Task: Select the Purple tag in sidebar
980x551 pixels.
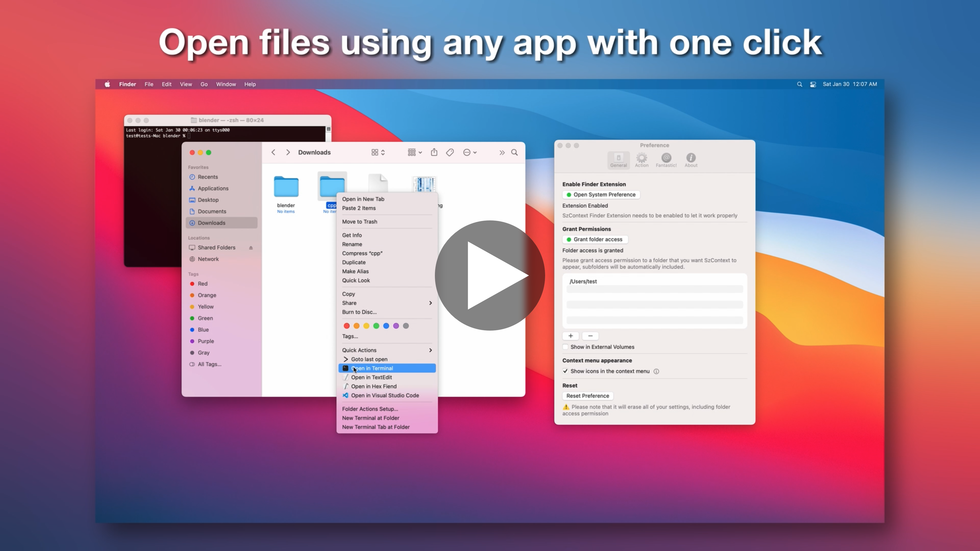Action: point(222,341)
